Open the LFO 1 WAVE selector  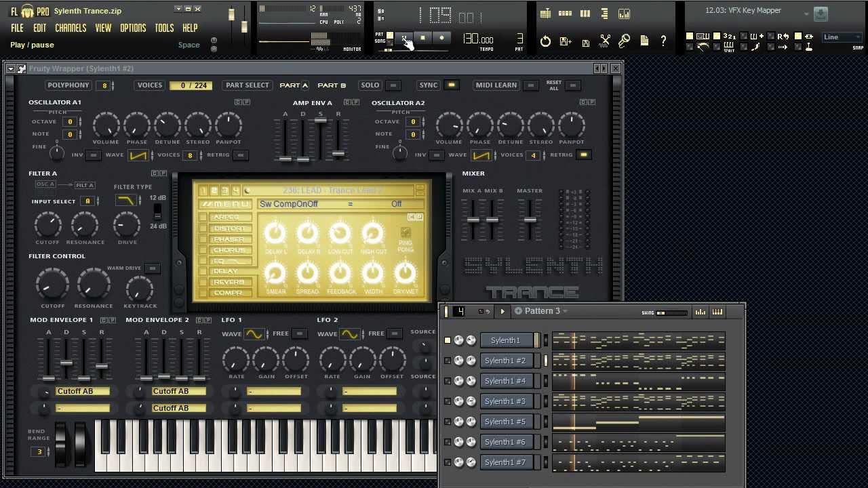(254, 333)
